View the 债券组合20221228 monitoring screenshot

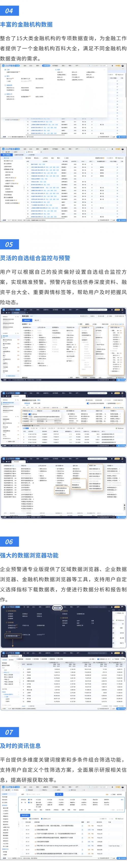(63, 419)
